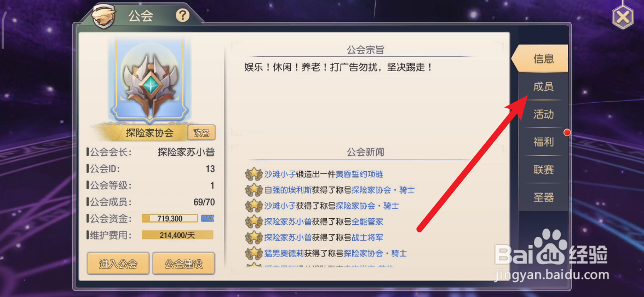Open the guild help question mark icon

click(183, 16)
